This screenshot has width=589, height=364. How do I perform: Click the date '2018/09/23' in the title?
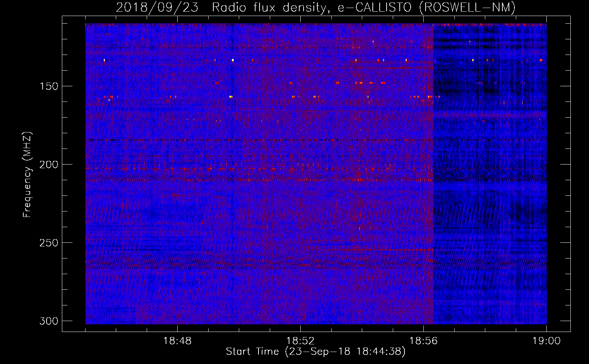click(157, 7)
